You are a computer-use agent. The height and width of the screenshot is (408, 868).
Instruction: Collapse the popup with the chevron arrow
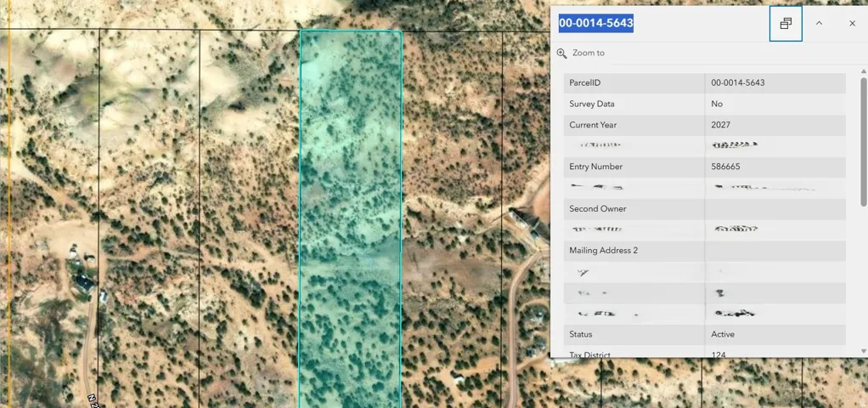[x=819, y=24]
